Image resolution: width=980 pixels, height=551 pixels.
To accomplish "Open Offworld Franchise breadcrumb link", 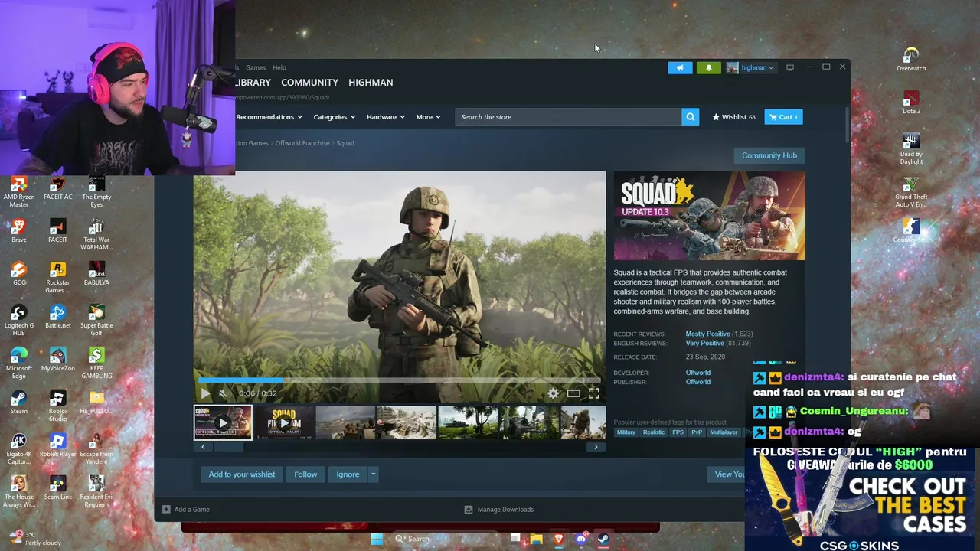I will coord(302,143).
